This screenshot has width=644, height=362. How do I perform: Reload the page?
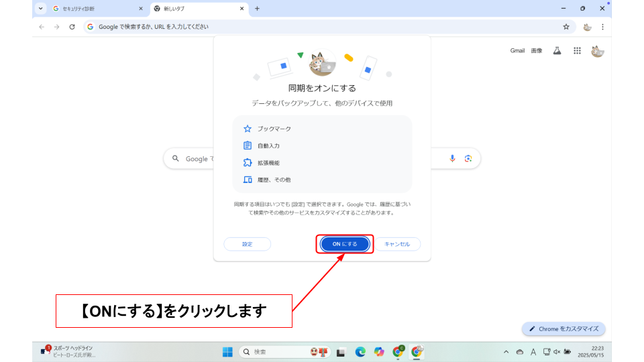tap(72, 27)
